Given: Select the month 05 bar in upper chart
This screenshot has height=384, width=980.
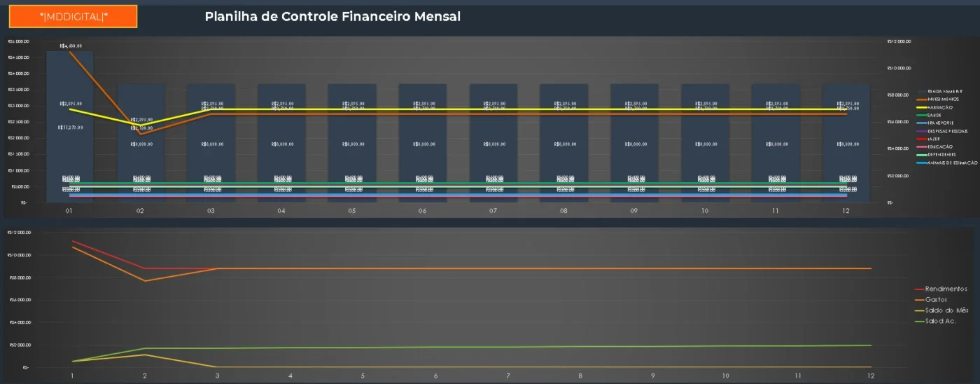Looking at the screenshot, I should 352,144.
